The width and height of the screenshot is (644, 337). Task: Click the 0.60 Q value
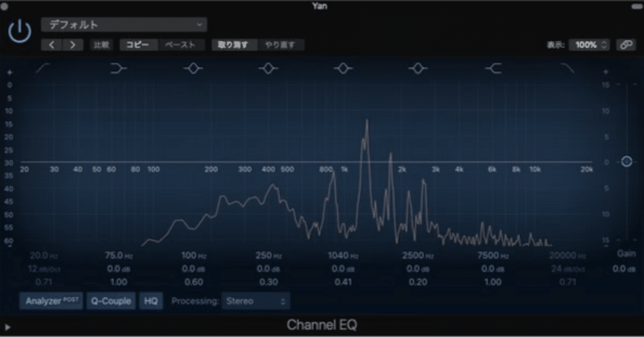point(193,282)
